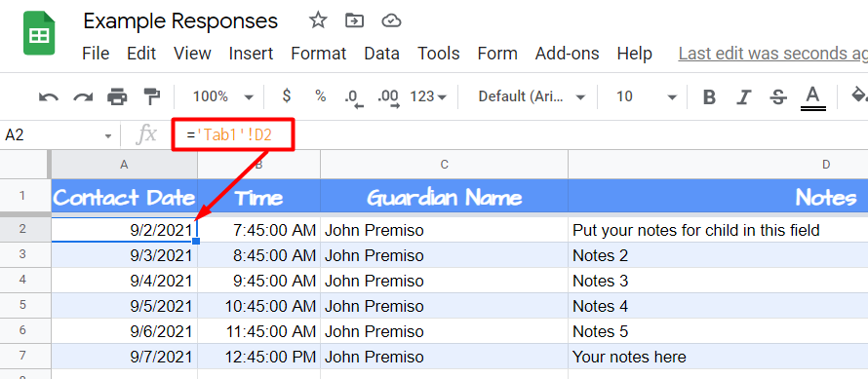Image resolution: width=868 pixels, height=379 pixels.
Task: Redo the last action
Action: click(x=83, y=96)
